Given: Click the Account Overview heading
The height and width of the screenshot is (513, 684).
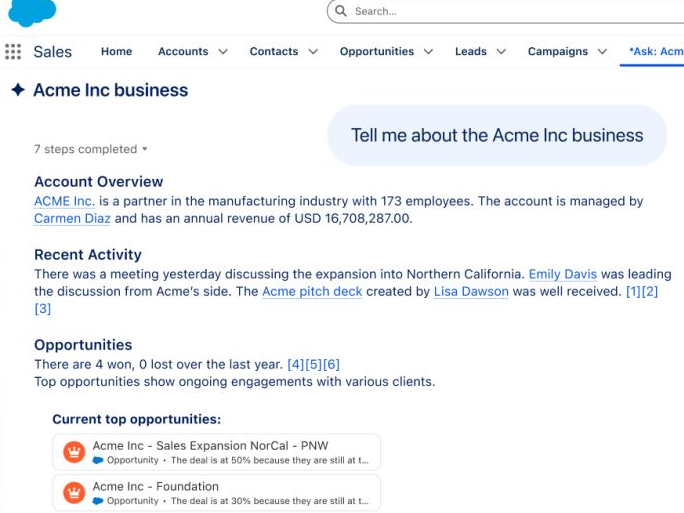Looking at the screenshot, I should coord(99,181).
